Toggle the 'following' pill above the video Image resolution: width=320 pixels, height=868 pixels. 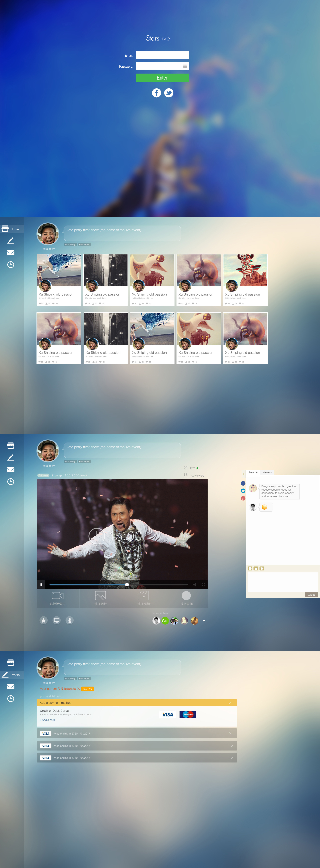coord(43,475)
